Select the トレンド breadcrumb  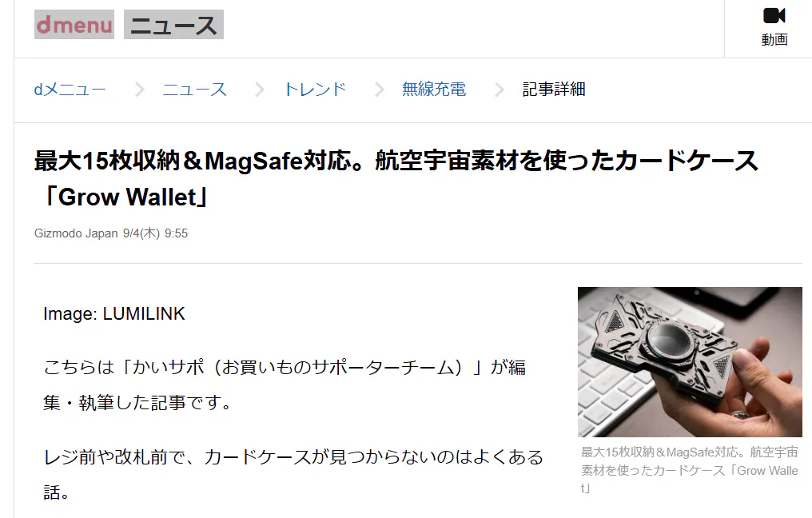316,89
